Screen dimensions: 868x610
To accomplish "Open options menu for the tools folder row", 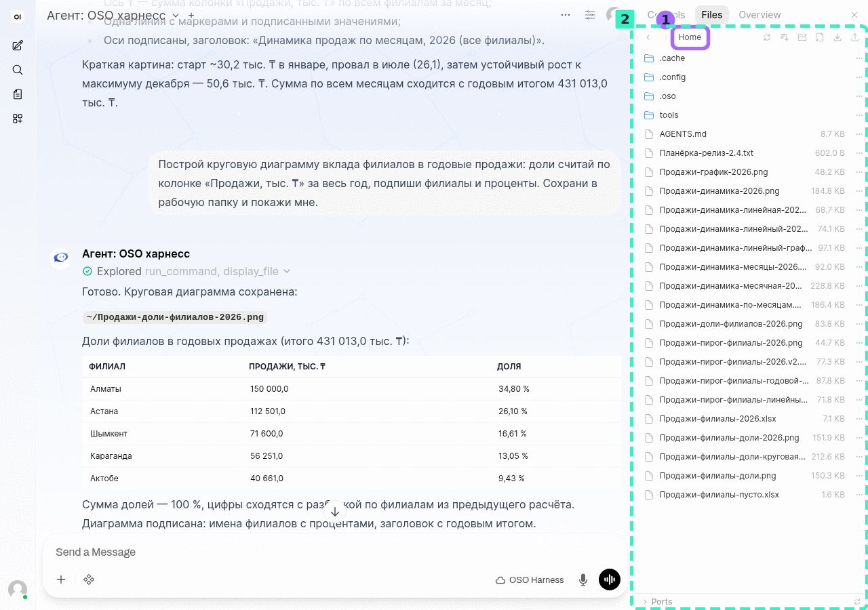I will [859, 115].
